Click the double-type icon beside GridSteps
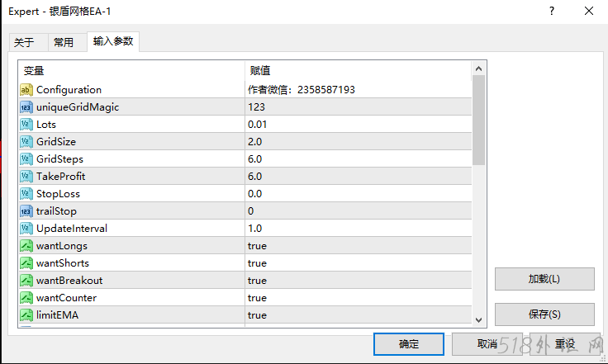 [x=26, y=159]
